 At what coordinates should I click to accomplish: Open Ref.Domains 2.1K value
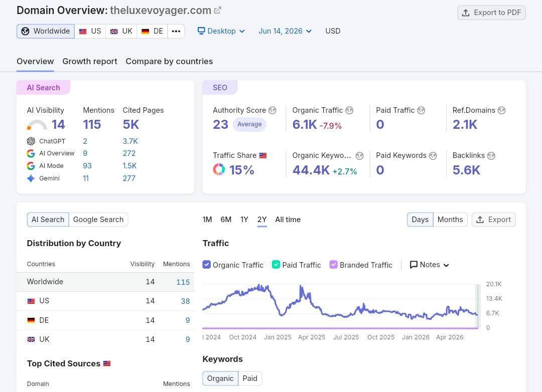(x=465, y=124)
